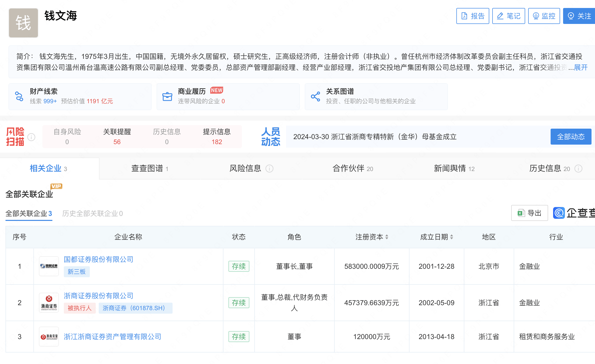
Task: Click the info icon beside 风险扫描
Action: 31,137
